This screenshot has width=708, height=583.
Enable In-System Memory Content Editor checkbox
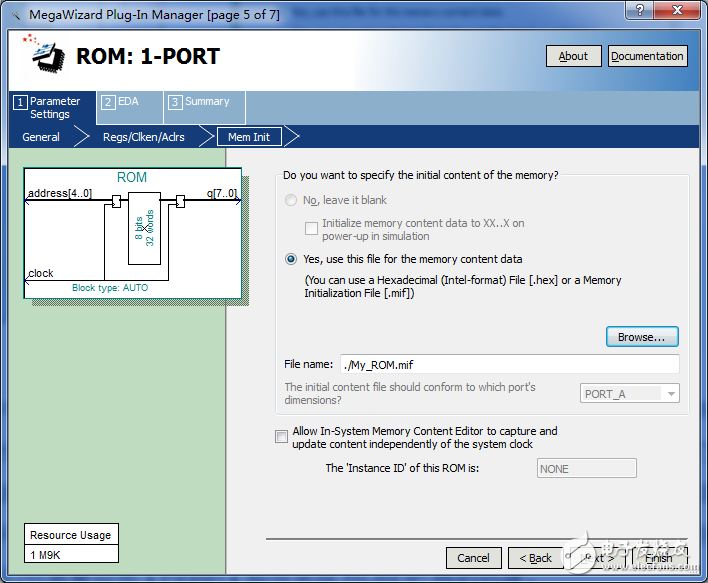click(281, 437)
